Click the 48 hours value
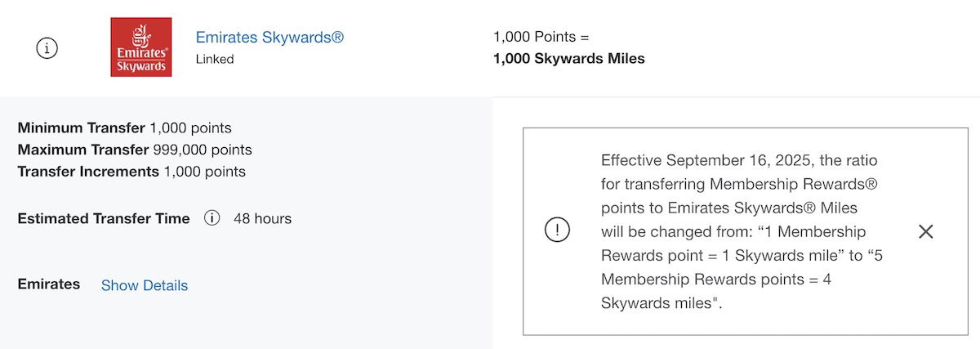980x349 pixels. 262,218
